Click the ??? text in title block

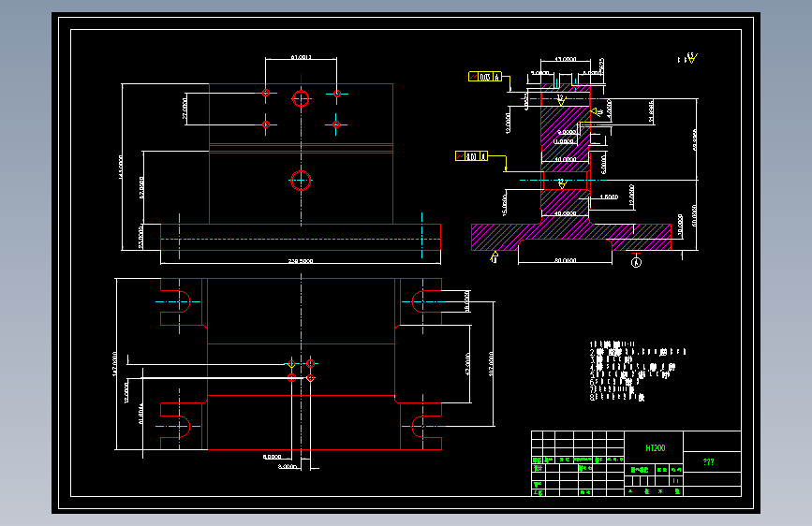click(x=708, y=461)
